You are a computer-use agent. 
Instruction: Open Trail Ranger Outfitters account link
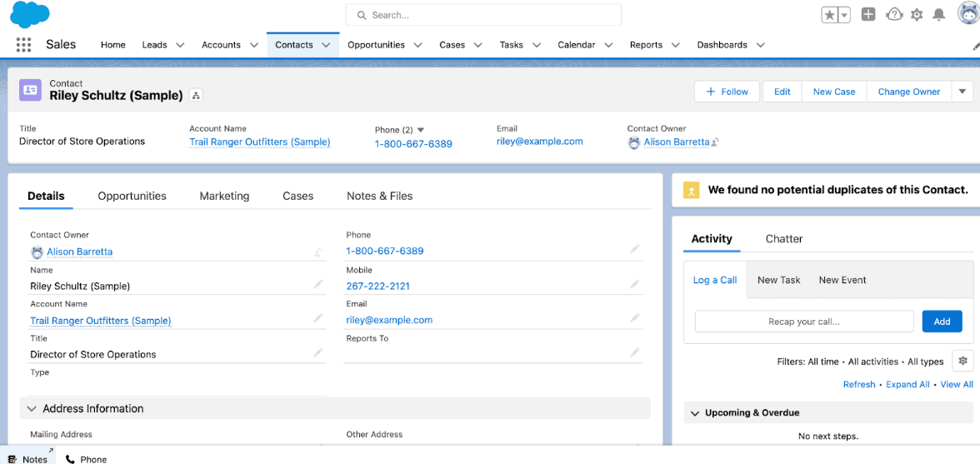tap(259, 142)
